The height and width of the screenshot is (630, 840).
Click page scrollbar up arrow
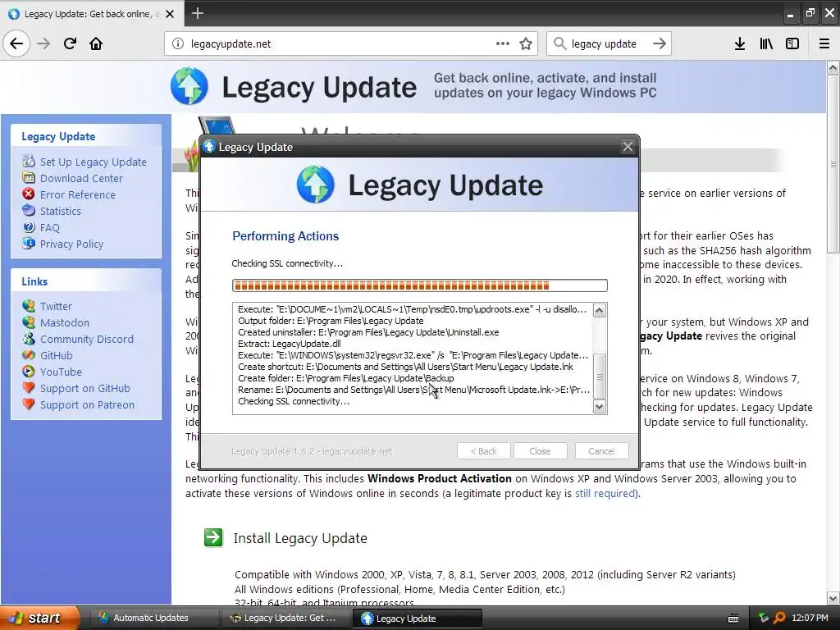point(833,68)
